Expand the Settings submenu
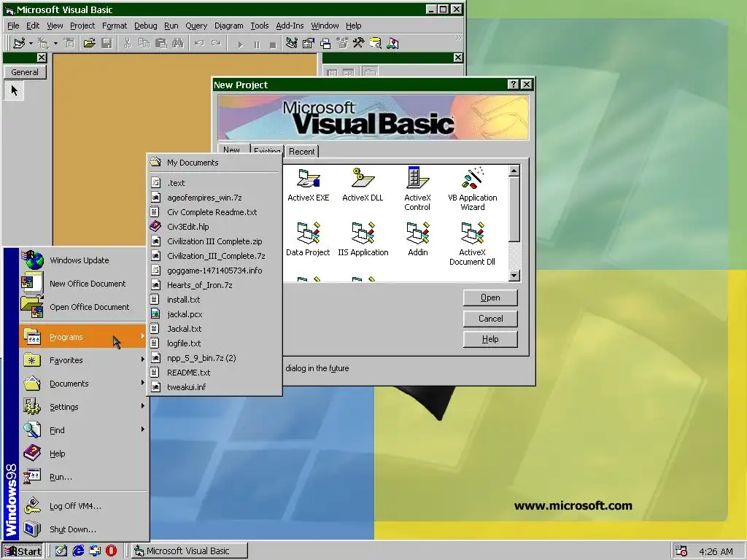747x560 pixels. coord(83,407)
